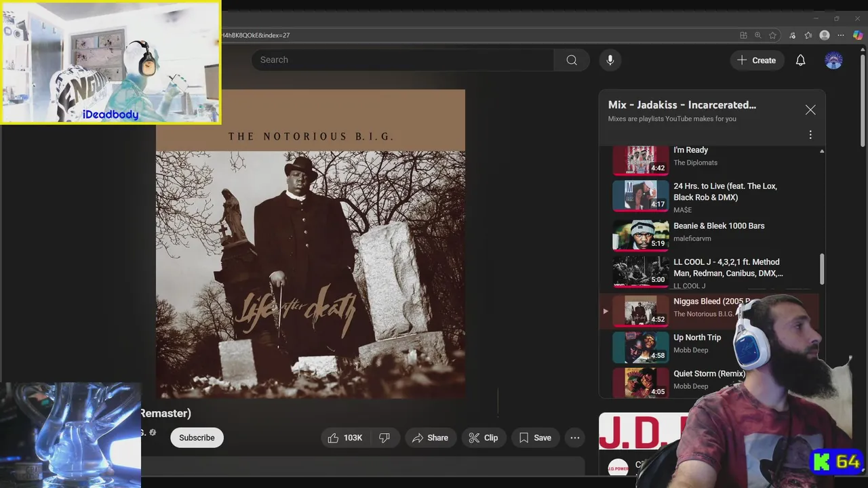The width and height of the screenshot is (868, 488).
Task: Open more video actions ellipsis menu
Action: (x=575, y=438)
